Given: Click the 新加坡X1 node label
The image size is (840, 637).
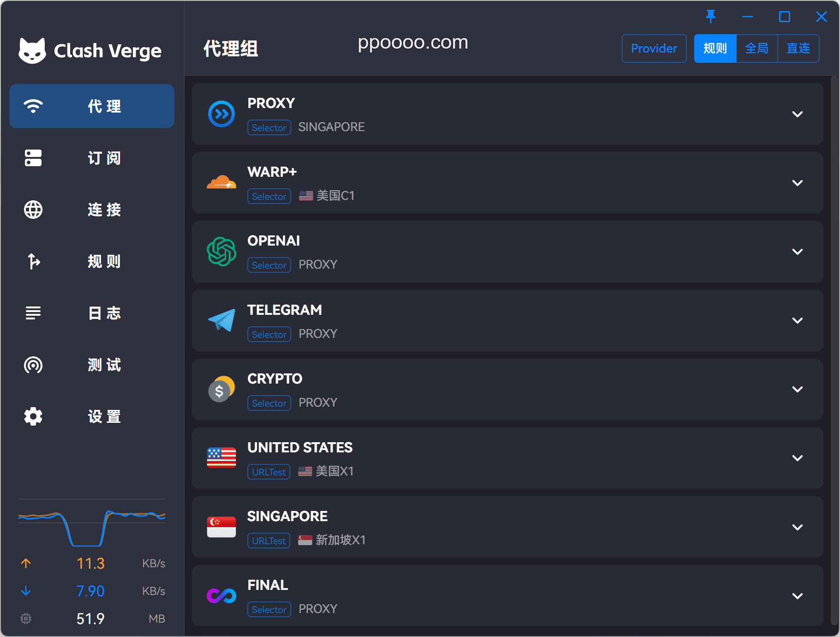Looking at the screenshot, I should [x=332, y=540].
